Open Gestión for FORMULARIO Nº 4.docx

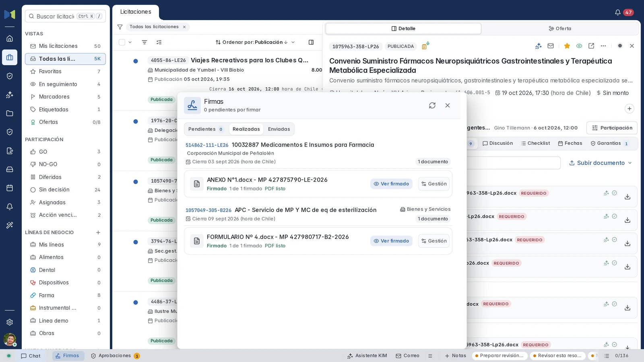click(x=434, y=241)
